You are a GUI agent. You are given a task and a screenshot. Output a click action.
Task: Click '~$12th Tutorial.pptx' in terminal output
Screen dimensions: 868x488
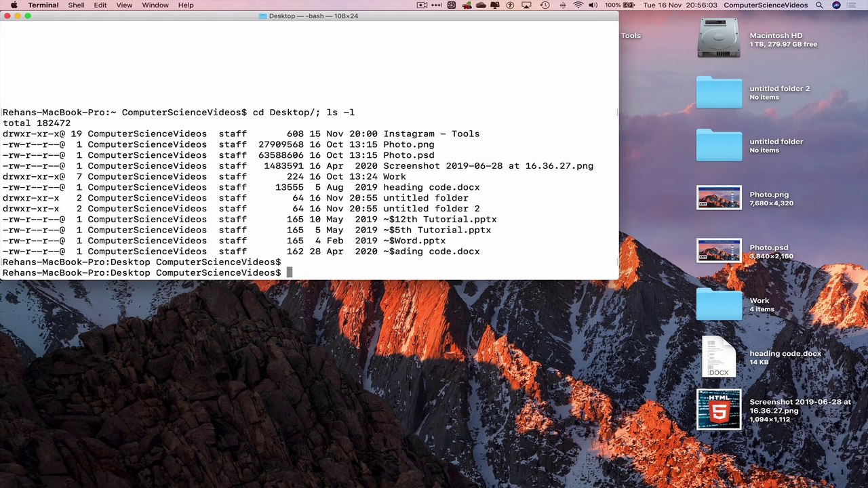(x=440, y=219)
